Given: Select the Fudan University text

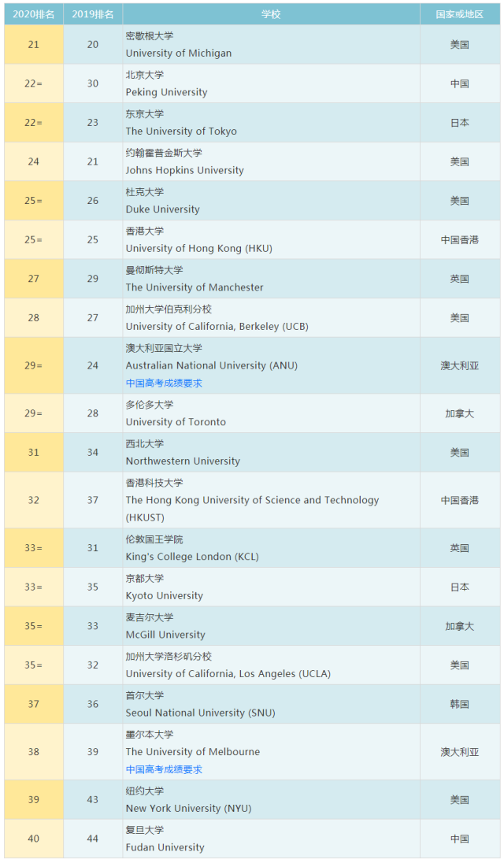Looking at the screenshot, I should coord(165,847).
